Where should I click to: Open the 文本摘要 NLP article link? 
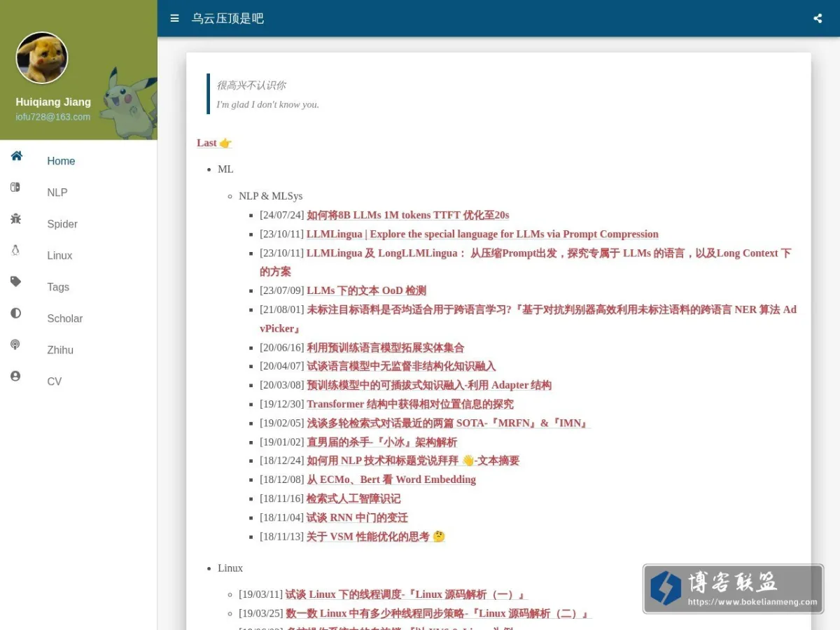(413, 461)
